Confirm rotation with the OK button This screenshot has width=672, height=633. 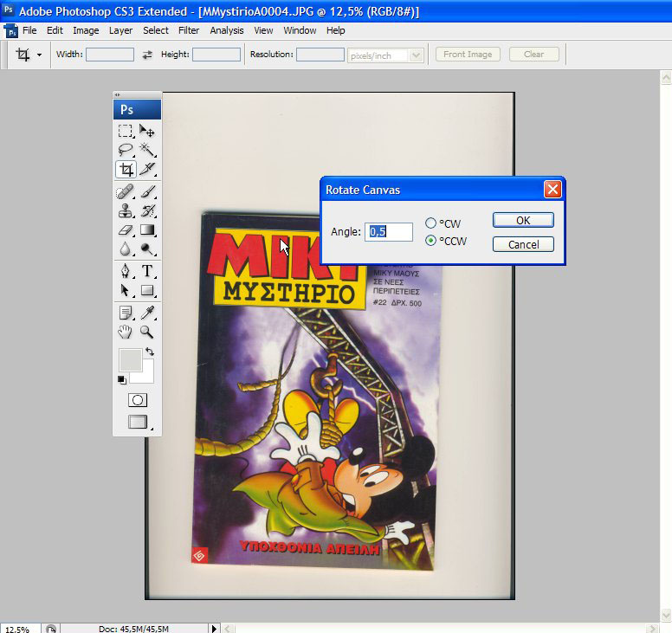point(523,220)
